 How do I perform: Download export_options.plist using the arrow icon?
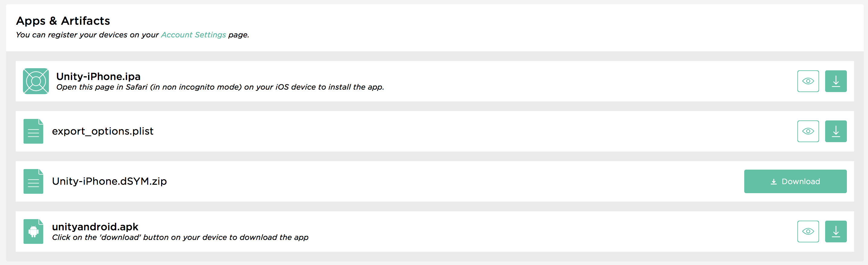point(835,131)
